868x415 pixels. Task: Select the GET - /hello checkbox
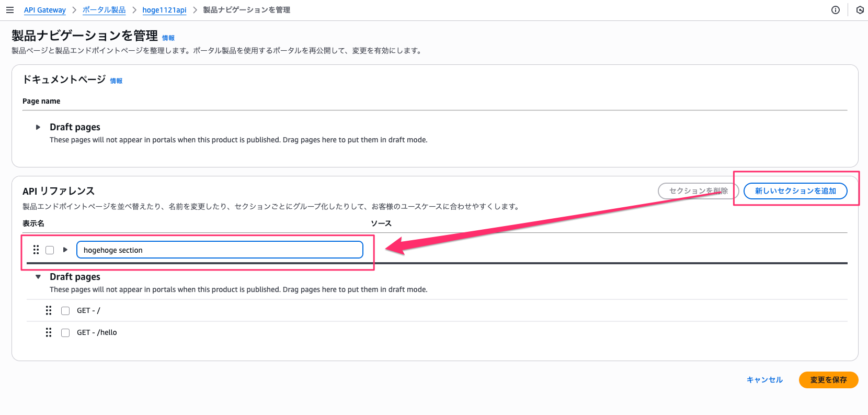(65, 333)
